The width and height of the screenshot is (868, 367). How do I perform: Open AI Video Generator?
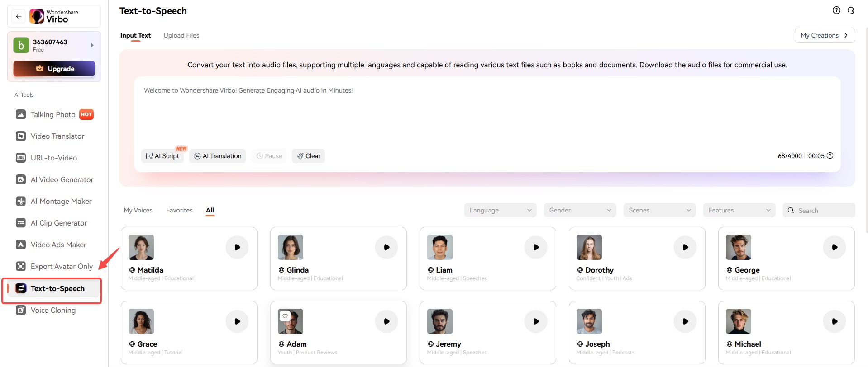[x=54, y=179]
